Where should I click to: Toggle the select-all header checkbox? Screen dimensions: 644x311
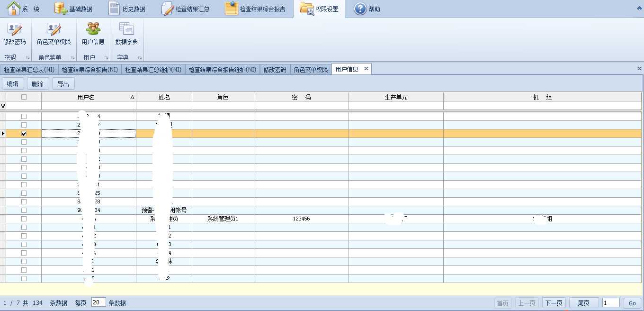point(24,97)
